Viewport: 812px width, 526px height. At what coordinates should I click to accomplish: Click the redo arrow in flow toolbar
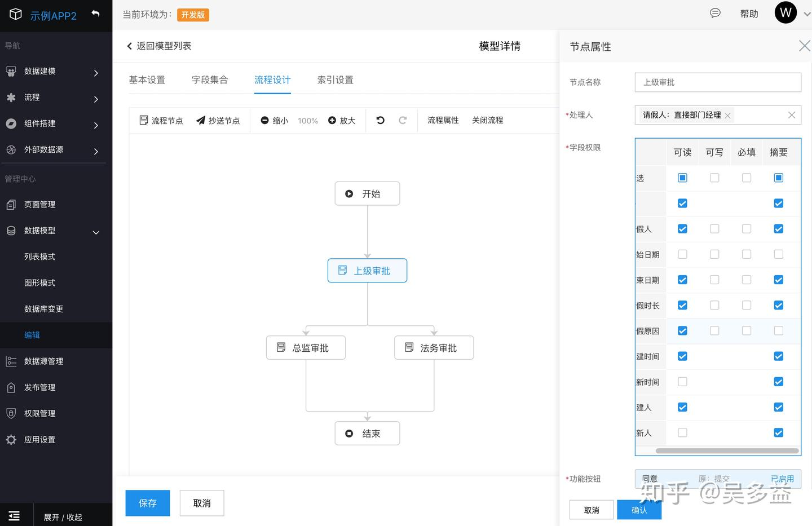point(403,120)
